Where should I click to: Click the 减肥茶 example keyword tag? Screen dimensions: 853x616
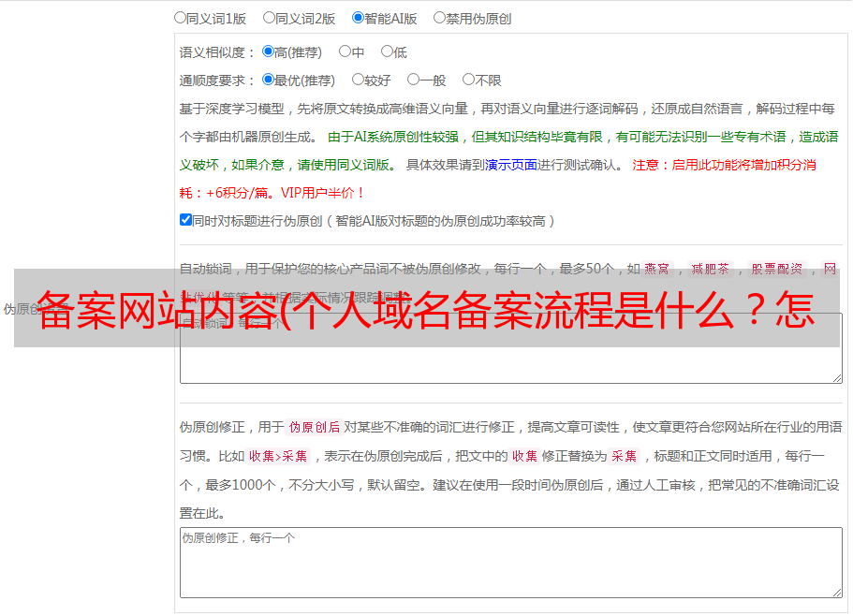(x=711, y=269)
